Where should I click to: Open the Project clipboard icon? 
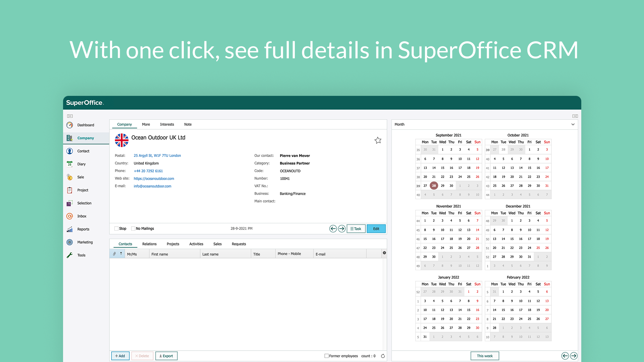click(69, 190)
